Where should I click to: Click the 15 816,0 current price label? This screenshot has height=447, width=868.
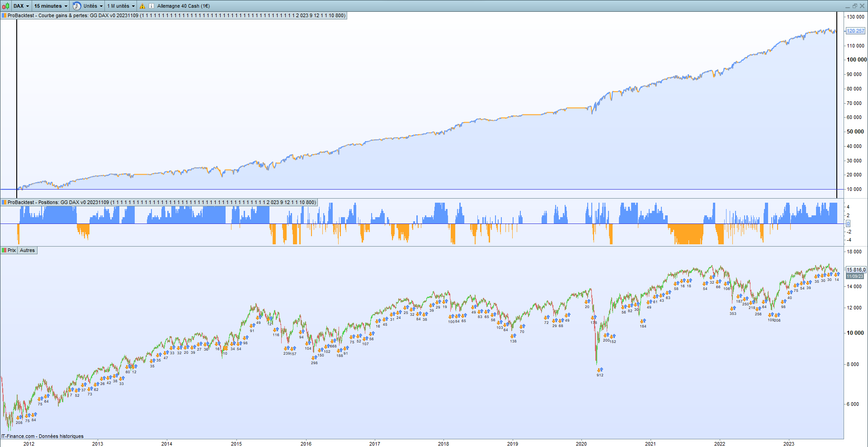pyautogui.click(x=856, y=270)
